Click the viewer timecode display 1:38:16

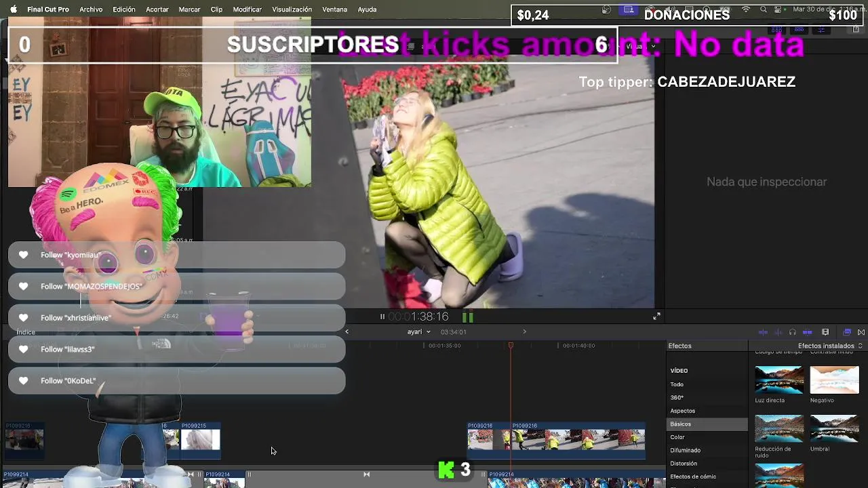pyautogui.click(x=418, y=317)
